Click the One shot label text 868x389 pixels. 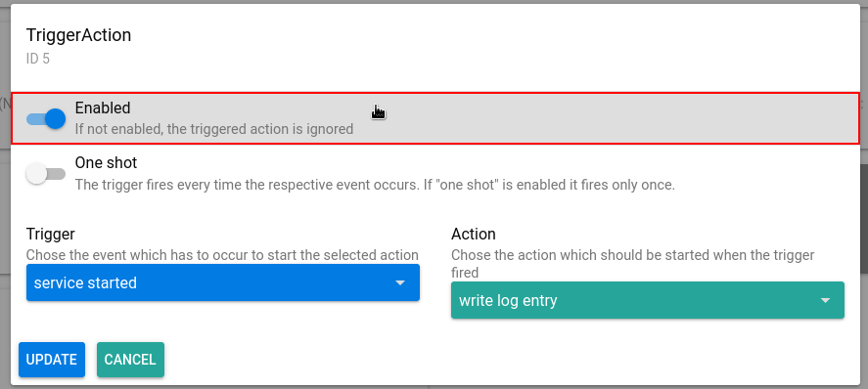[107, 163]
